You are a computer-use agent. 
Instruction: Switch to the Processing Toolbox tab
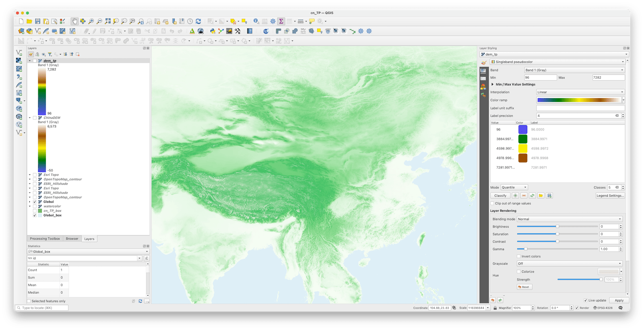click(45, 239)
